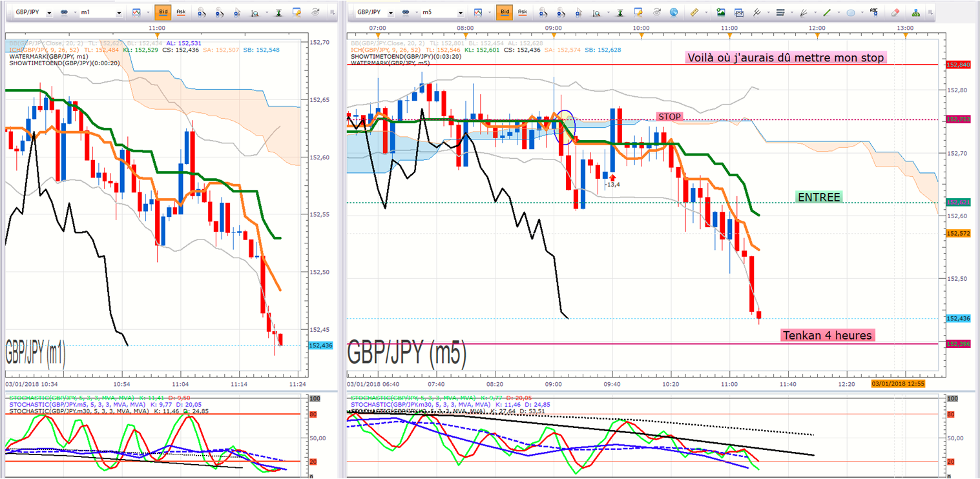Select the Andrews pitchfork drawing tool

pyautogui.click(x=757, y=12)
